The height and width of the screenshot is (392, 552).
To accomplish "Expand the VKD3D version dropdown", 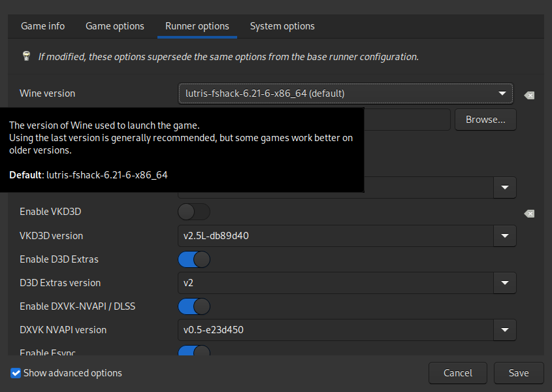I will 346,236.
